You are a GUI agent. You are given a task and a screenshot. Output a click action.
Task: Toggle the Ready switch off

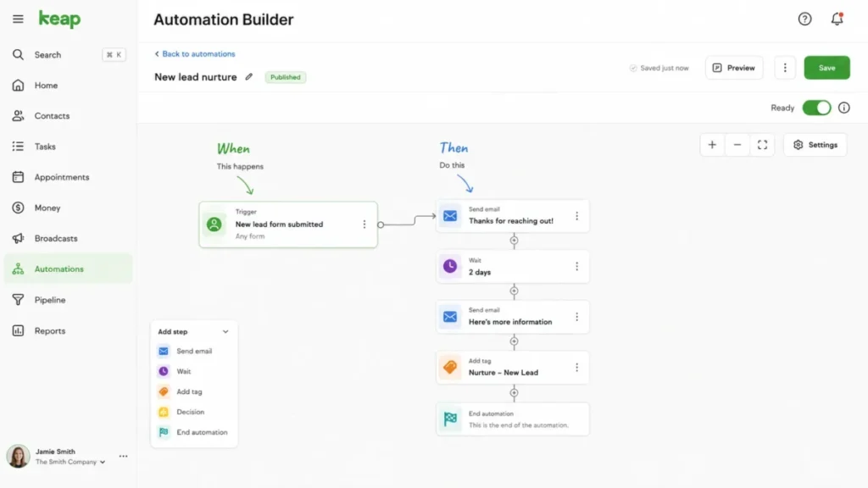tap(816, 108)
